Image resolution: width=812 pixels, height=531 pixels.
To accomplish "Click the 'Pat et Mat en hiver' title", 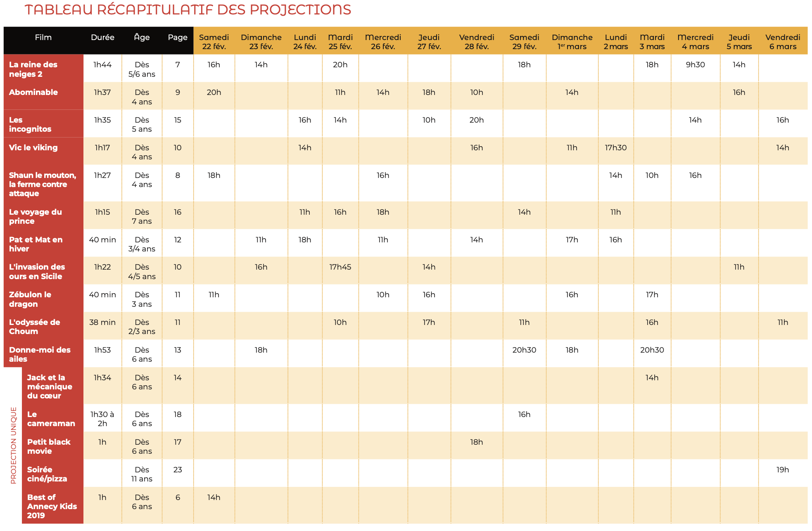I will (36, 244).
